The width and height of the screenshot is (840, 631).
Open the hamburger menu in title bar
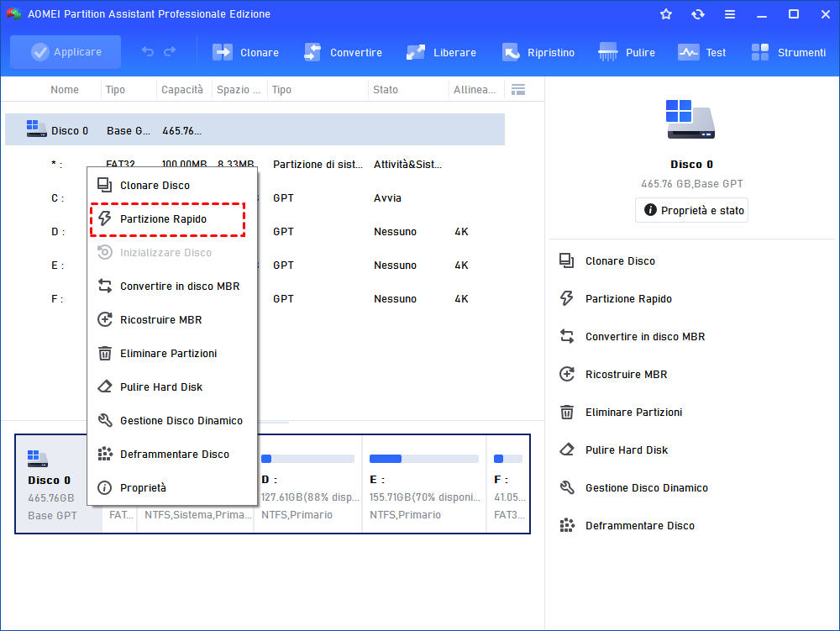730,14
